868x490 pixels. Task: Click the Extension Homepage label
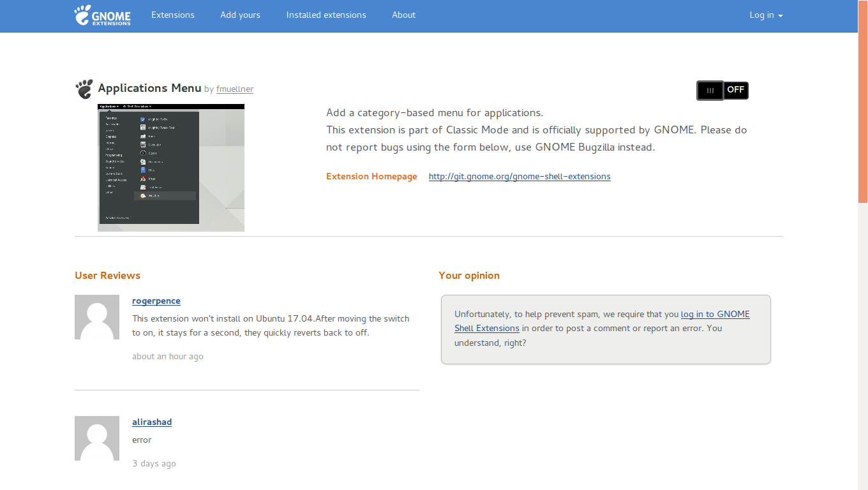pyautogui.click(x=371, y=177)
